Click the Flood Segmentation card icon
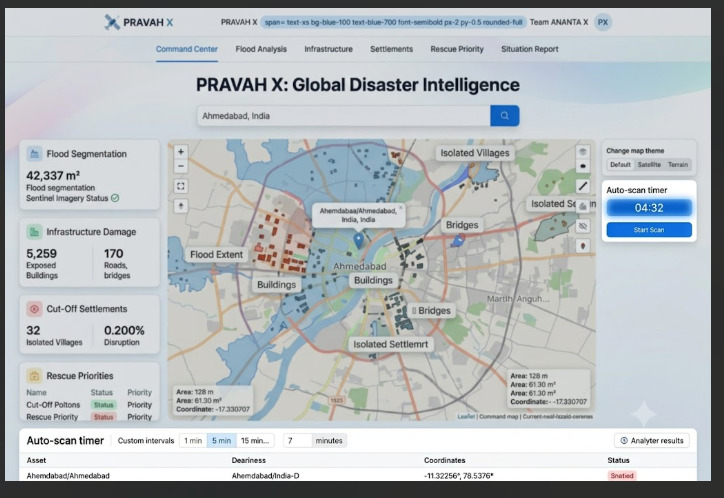Screen dimensions: 724x498 click(x=34, y=154)
